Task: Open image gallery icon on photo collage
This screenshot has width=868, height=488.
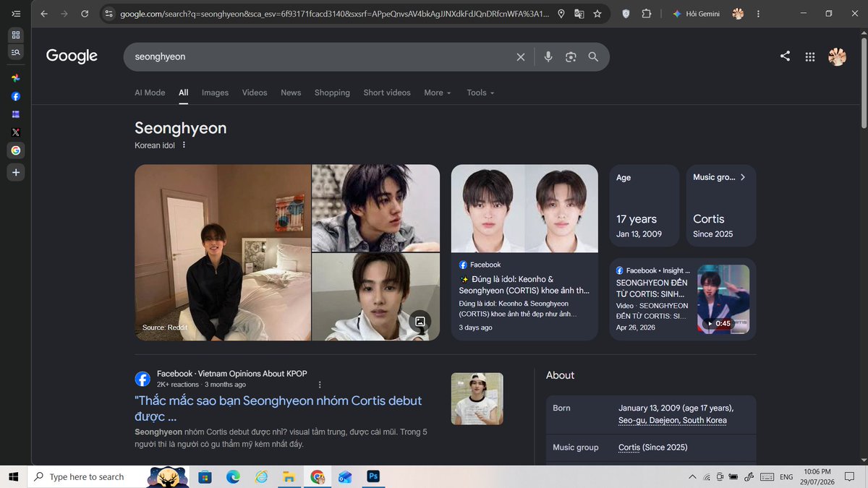Action: click(x=420, y=322)
